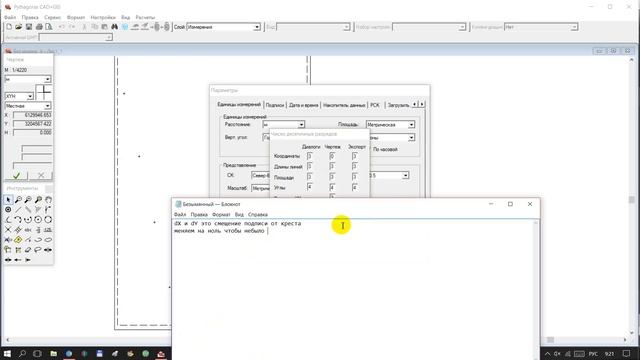Open Файл menu in Notepad
This screenshot has width=640, height=360.
[x=180, y=214]
